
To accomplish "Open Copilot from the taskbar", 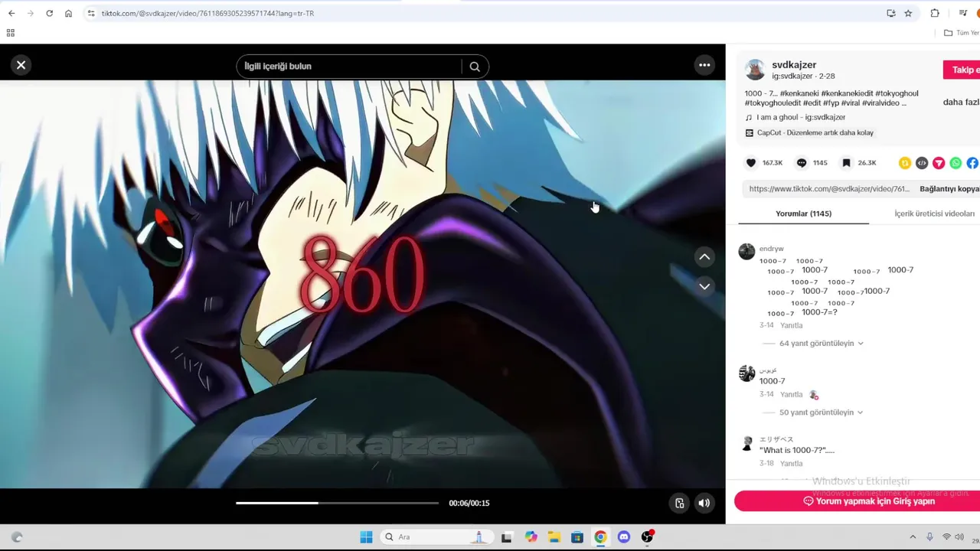I will click(531, 537).
